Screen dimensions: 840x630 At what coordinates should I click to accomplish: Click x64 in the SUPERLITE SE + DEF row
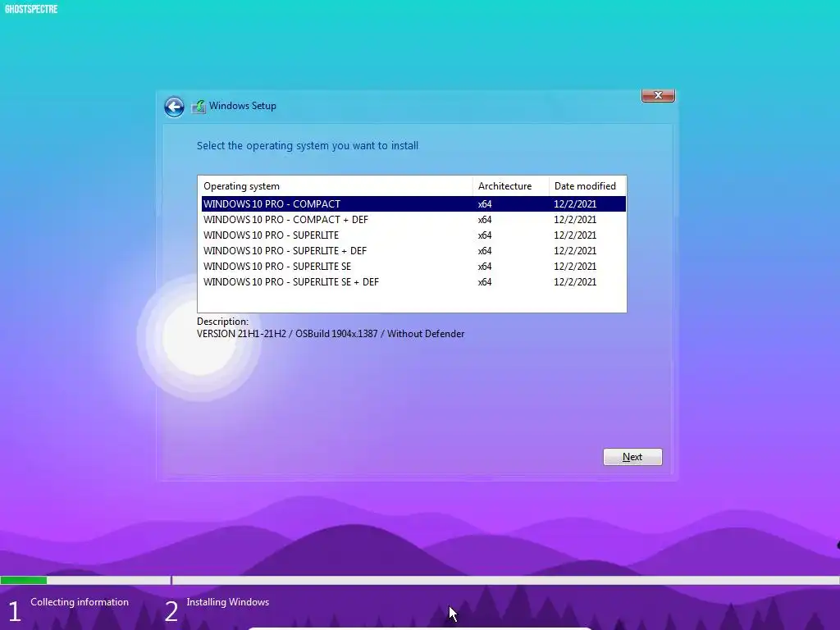click(x=485, y=282)
